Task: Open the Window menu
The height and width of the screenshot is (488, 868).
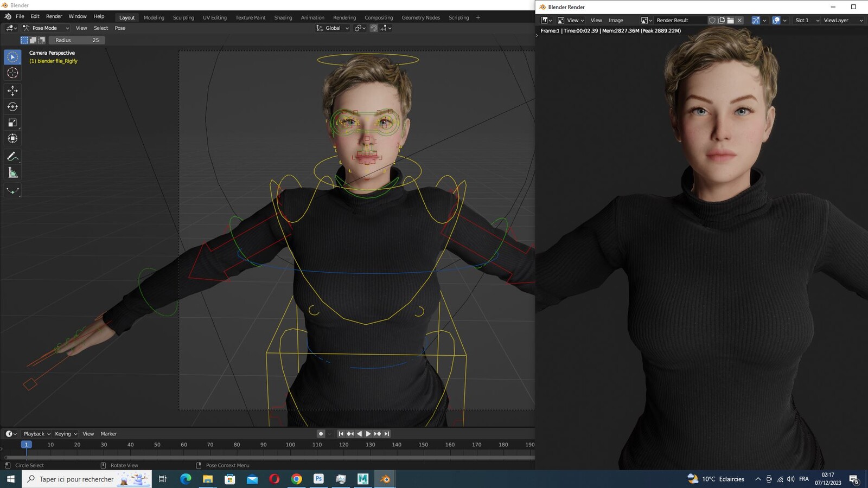Action: point(78,16)
